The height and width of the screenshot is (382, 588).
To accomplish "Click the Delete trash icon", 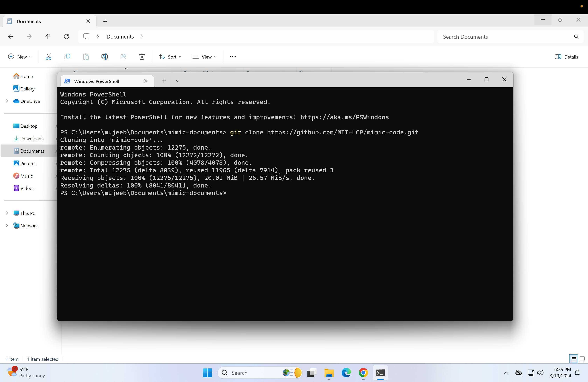I will [142, 57].
